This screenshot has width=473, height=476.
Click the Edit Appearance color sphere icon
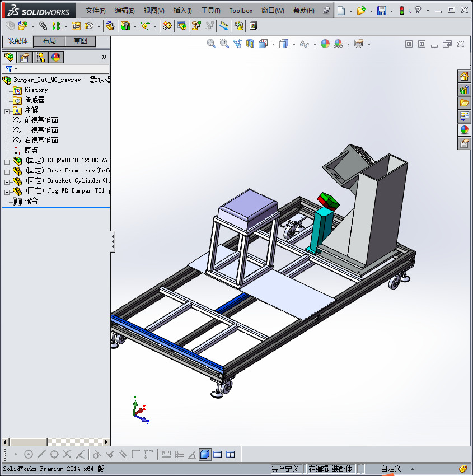click(326, 44)
